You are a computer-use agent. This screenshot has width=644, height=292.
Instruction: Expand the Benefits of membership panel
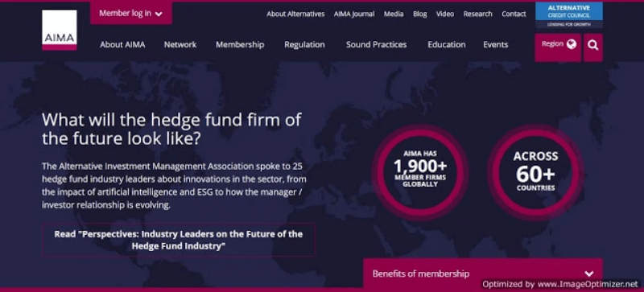click(483, 273)
